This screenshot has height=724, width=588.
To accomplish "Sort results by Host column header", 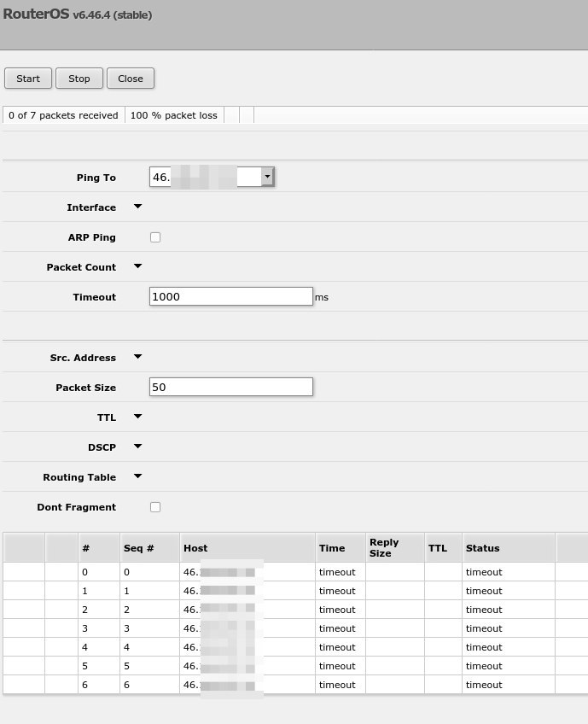I will coord(247,547).
